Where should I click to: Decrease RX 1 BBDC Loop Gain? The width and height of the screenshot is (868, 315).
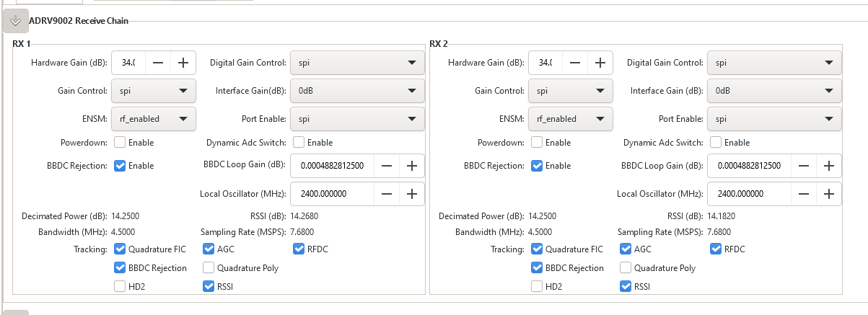[x=387, y=166]
